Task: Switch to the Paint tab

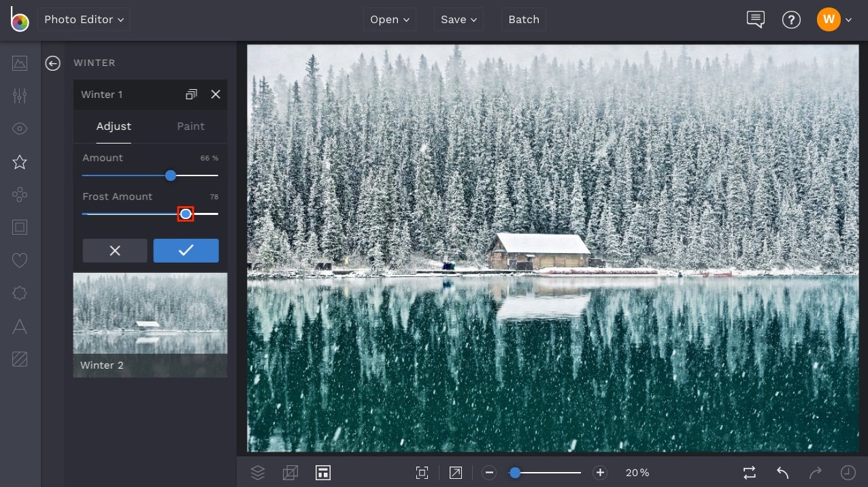Action: click(x=190, y=127)
